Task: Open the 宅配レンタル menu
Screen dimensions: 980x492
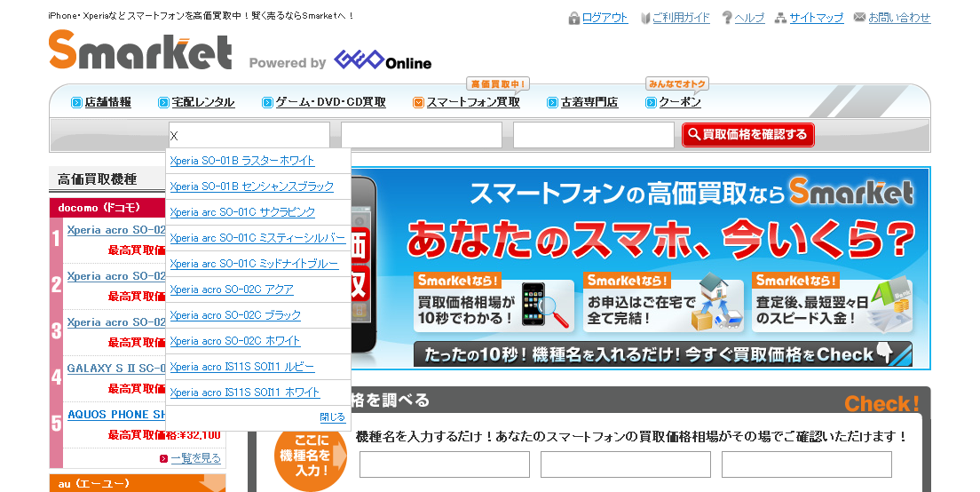Action: coord(203,102)
